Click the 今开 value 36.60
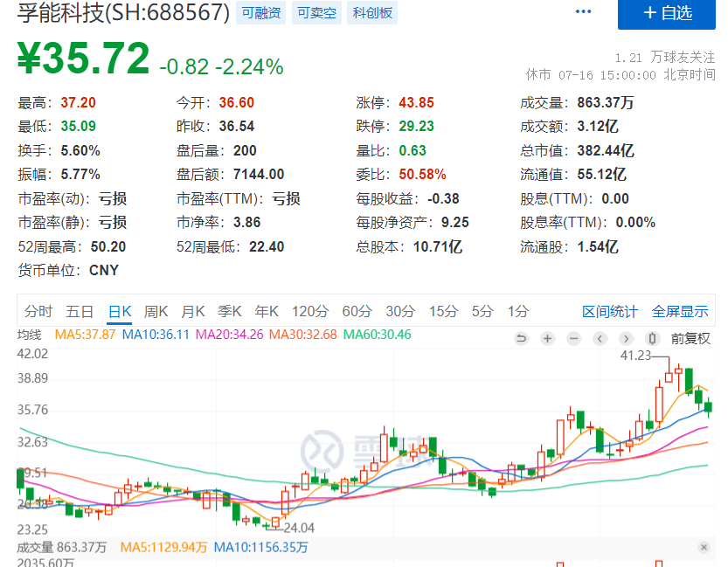This screenshot has height=567, width=728. click(x=237, y=102)
